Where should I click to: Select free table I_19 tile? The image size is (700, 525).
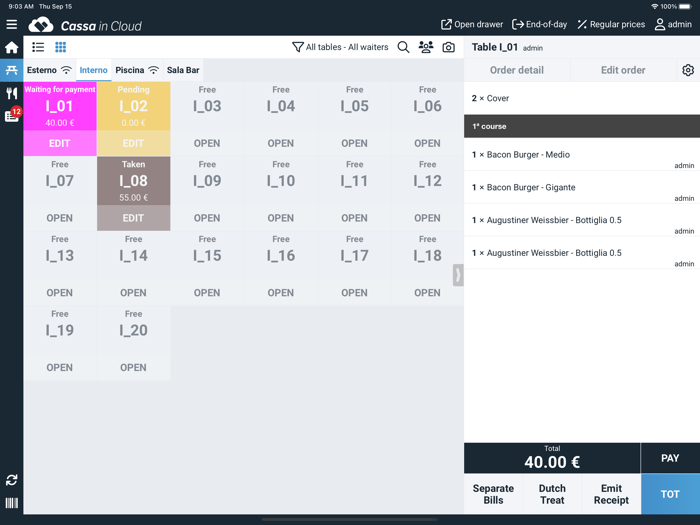[60, 330]
